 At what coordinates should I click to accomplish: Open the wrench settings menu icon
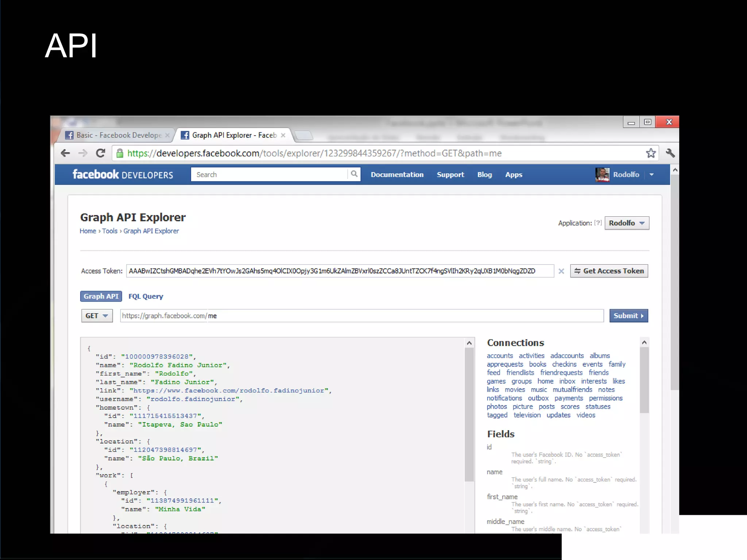click(670, 153)
